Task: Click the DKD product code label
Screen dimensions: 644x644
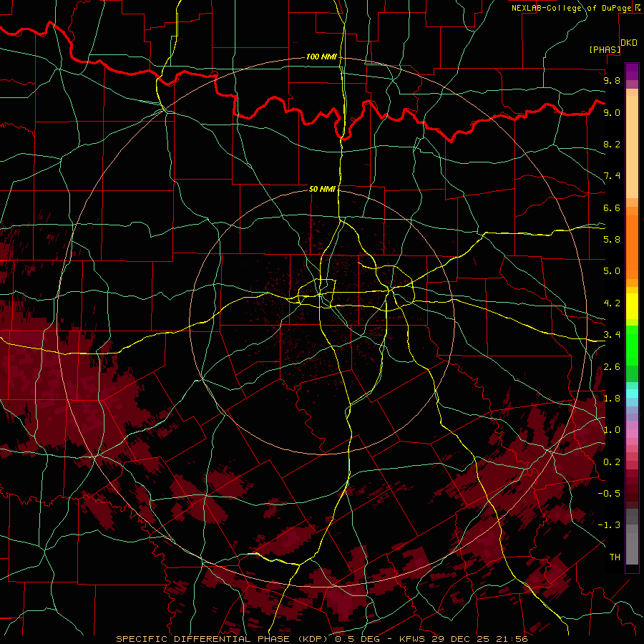Action: tap(629, 43)
